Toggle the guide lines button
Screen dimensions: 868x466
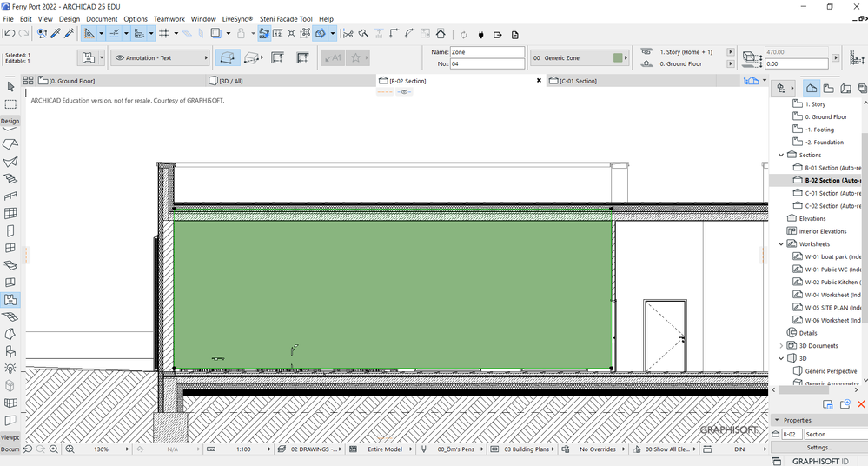tap(113, 34)
